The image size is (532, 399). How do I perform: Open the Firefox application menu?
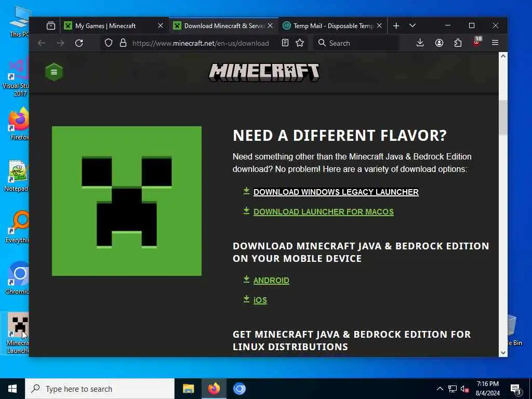495,43
